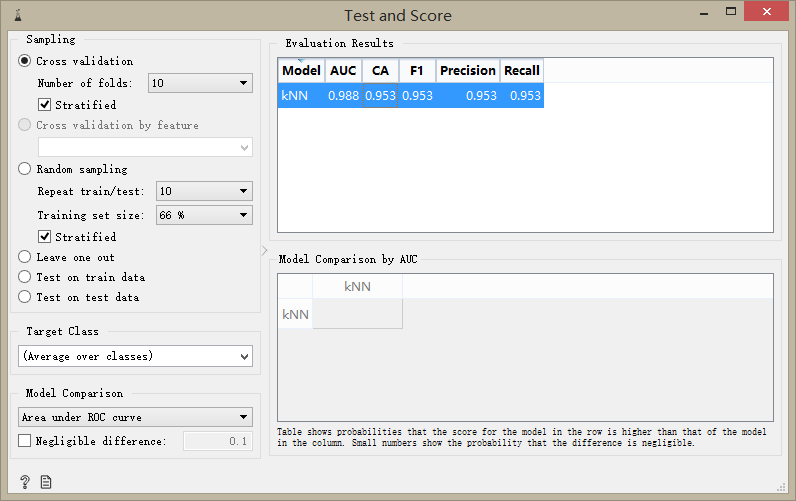Select Test on train data
Image resolution: width=796 pixels, height=501 pixels.
click(x=82, y=277)
